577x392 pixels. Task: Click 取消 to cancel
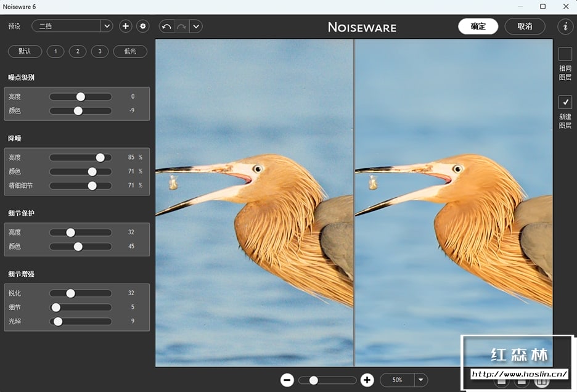(525, 26)
